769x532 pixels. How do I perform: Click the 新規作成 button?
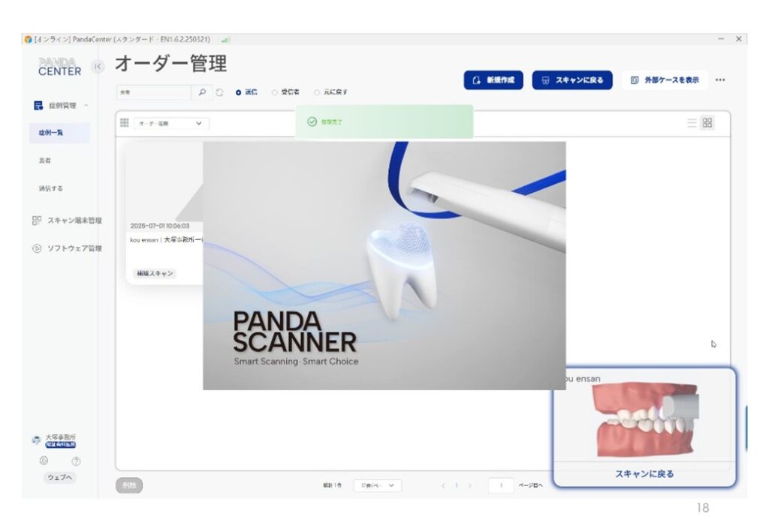tap(493, 80)
